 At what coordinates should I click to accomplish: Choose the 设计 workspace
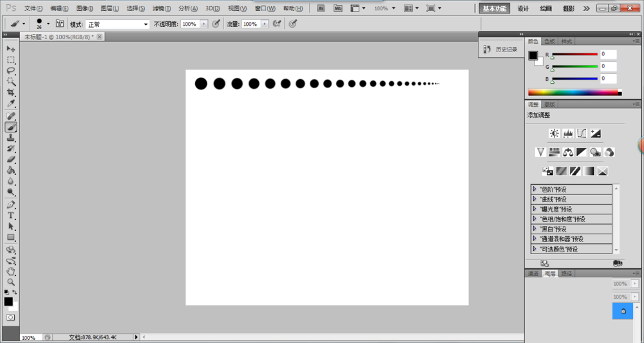(x=523, y=8)
